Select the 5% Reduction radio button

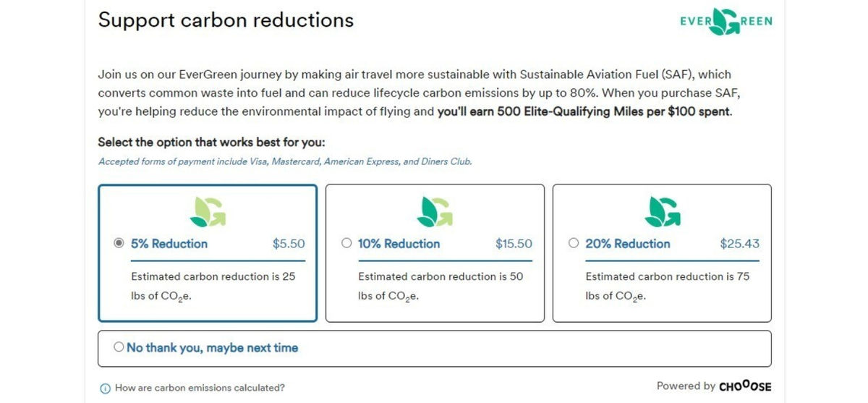click(119, 244)
